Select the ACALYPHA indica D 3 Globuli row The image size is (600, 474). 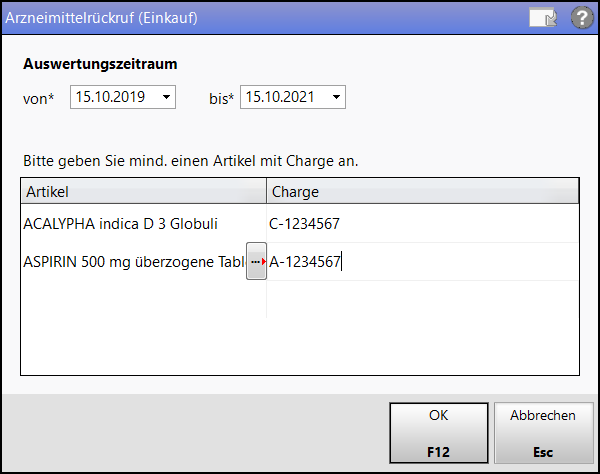pos(300,224)
